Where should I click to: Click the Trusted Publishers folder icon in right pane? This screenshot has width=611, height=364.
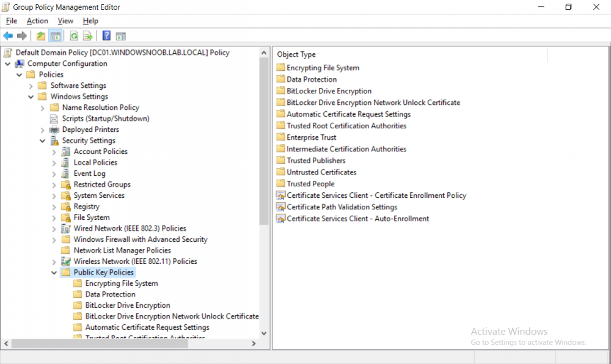click(280, 161)
